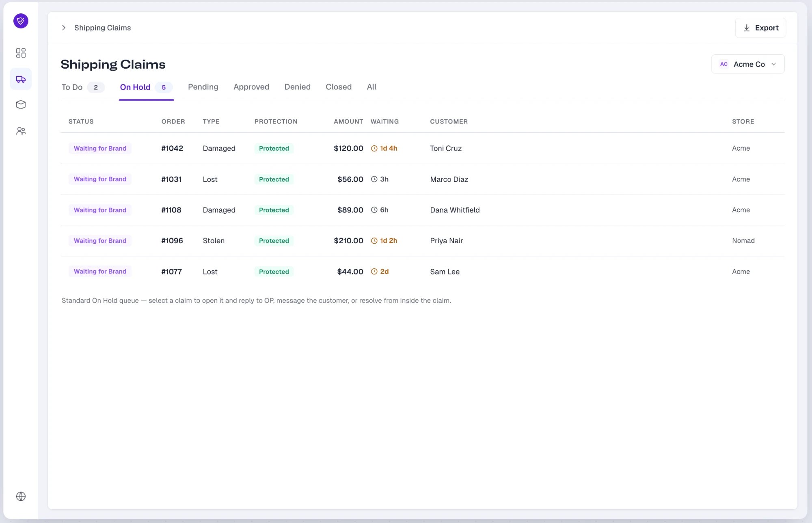Select the shipping truck sidebar icon

[21, 79]
